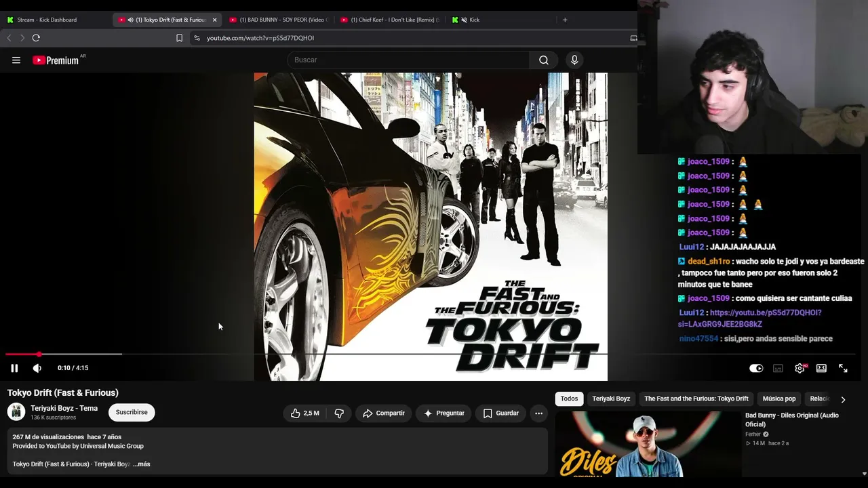Viewport: 868px width, 488px height.
Task: Expand the description with ...más
Action: click(141, 464)
